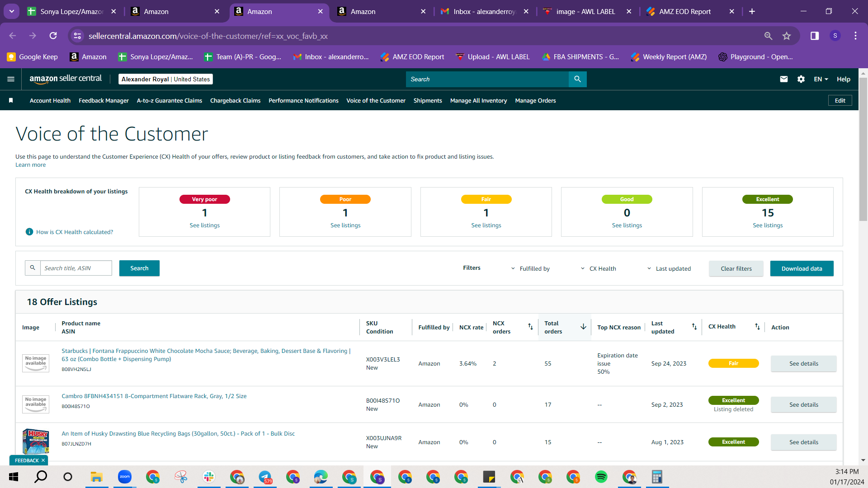Click the bookmark flag icon in favorites bar
This screenshot has width=868, height=488.
pyautogui.click(x=11, y=100)
